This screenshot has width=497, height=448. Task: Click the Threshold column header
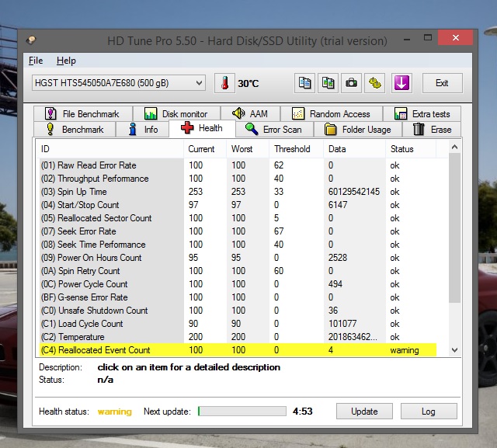tap(296, 149)
